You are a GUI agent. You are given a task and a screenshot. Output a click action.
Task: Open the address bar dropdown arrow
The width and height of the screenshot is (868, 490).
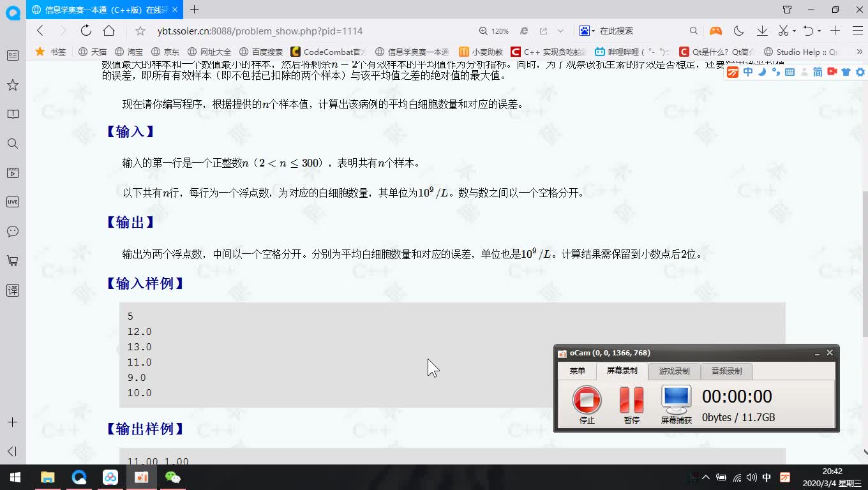(561, 31)
